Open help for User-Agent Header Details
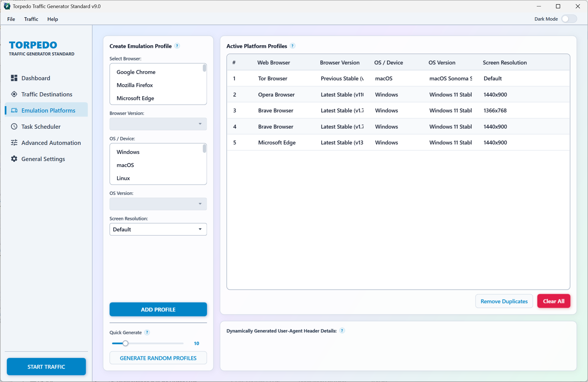588x382 pixels. (342, 331)
